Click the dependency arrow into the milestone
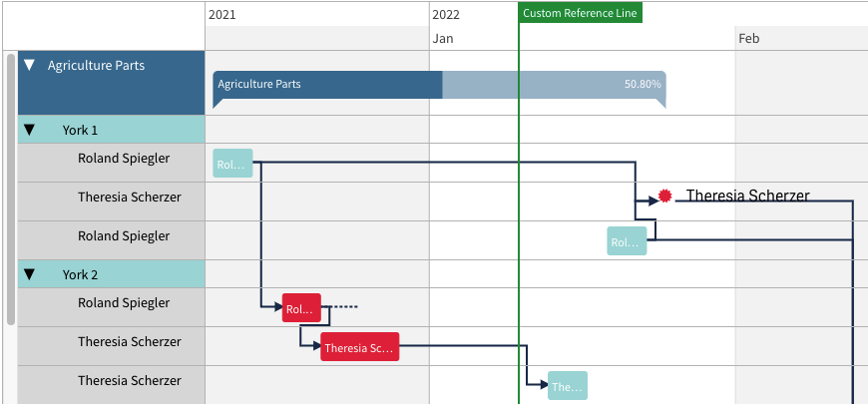 [x=653, y=201]
